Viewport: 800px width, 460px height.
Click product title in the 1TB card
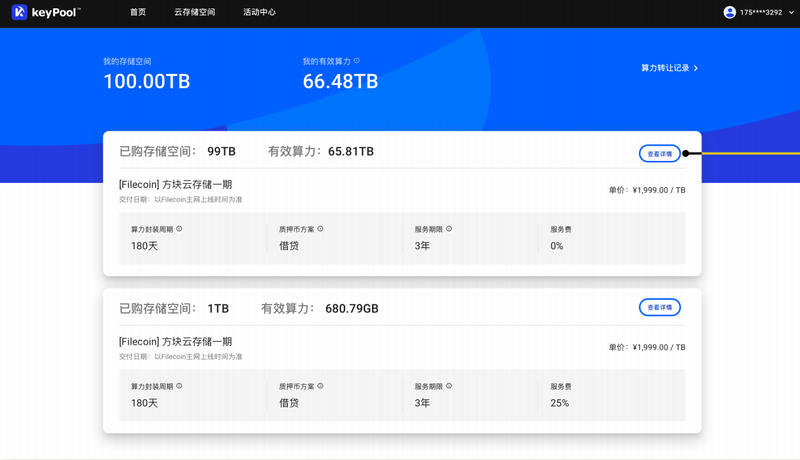pyautogui.click(x=176, y=342)
